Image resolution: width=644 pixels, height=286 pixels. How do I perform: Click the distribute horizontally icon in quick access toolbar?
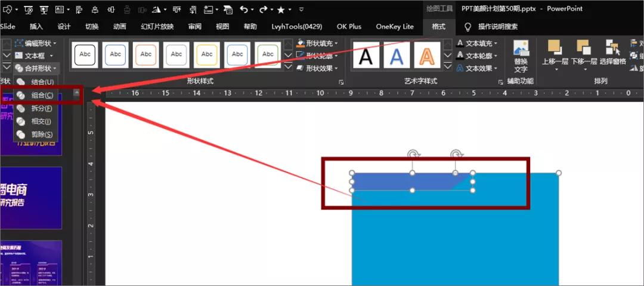pos(111,8)
